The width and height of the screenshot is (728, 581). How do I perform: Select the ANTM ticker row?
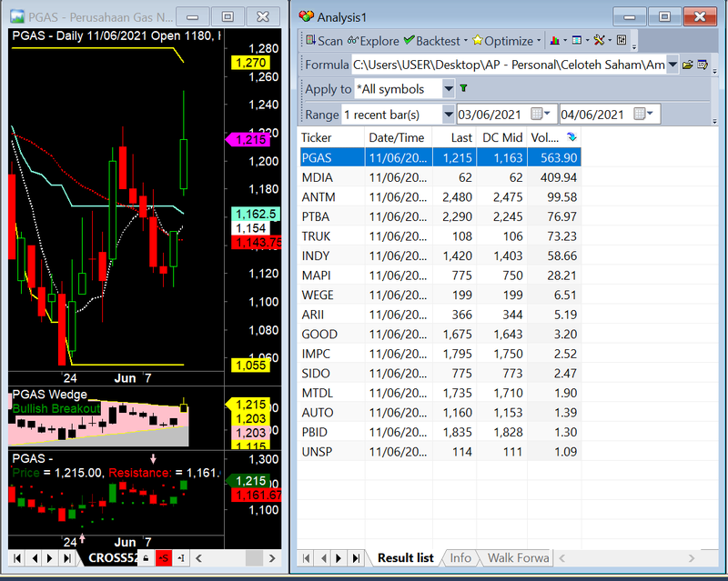click(440, 196)
